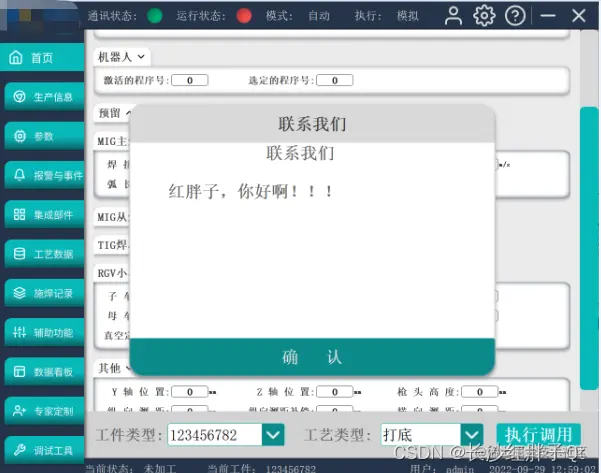Click 用户: admin in status bar

point(442,468)
